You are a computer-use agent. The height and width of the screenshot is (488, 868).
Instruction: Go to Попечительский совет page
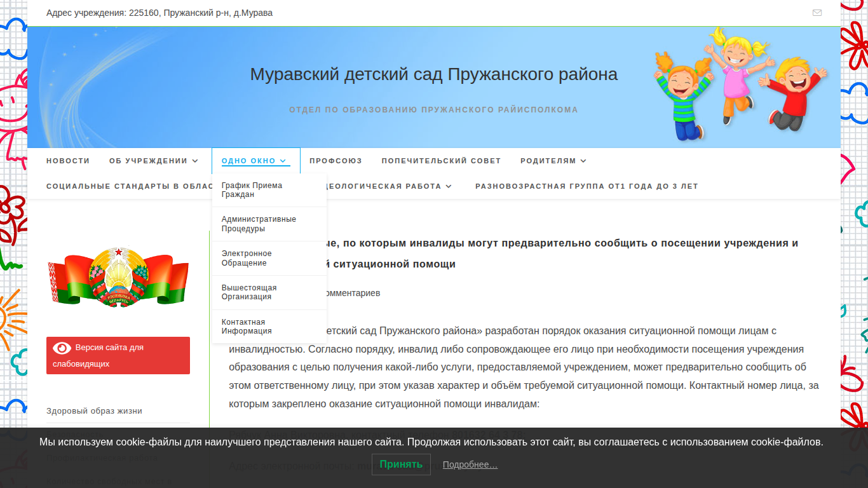point(441,161)
